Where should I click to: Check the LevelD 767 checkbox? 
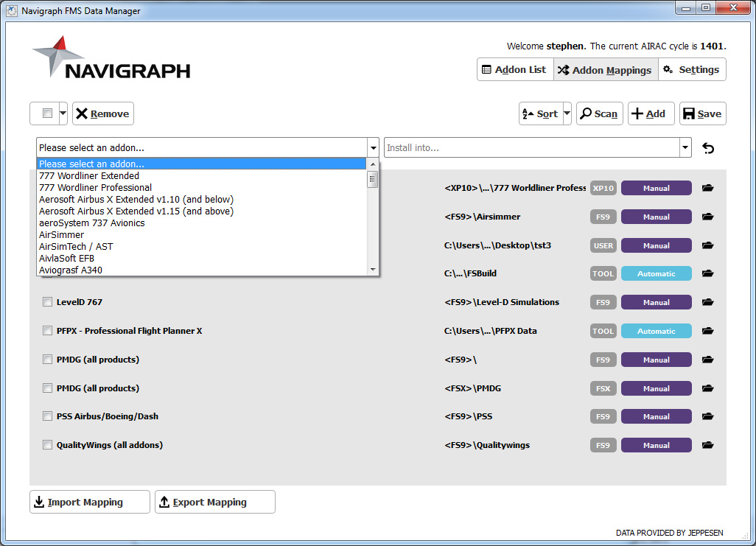(x=48, y=302)
